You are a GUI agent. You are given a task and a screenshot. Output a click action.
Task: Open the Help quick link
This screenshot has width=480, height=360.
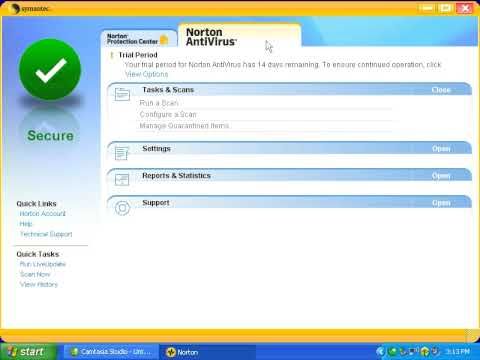tap(26, 224)
